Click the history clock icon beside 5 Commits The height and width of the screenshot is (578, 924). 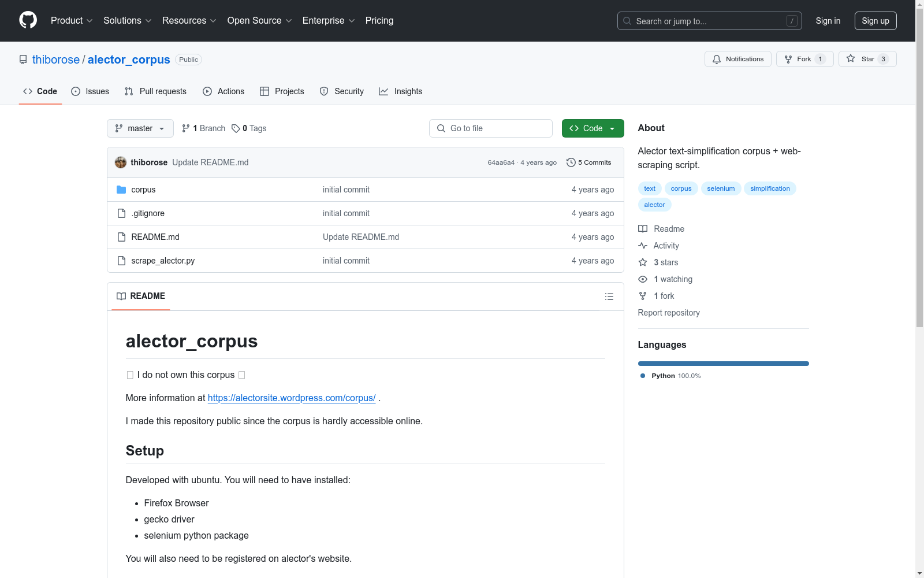pyautogui.click(x=571, y=162)
